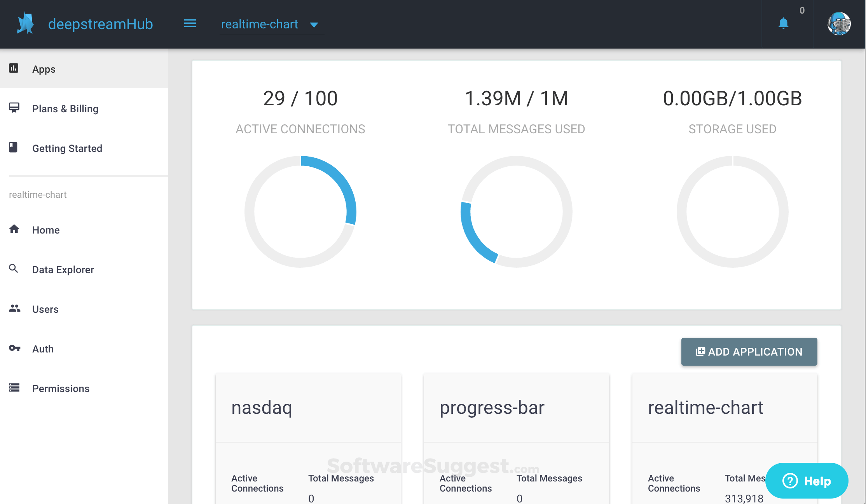The height and width of the screenshot is (504, 866).
Task: Open the realtime-chart app dropdown arrow
Action: pyautogui.click(x=314, y=25)
